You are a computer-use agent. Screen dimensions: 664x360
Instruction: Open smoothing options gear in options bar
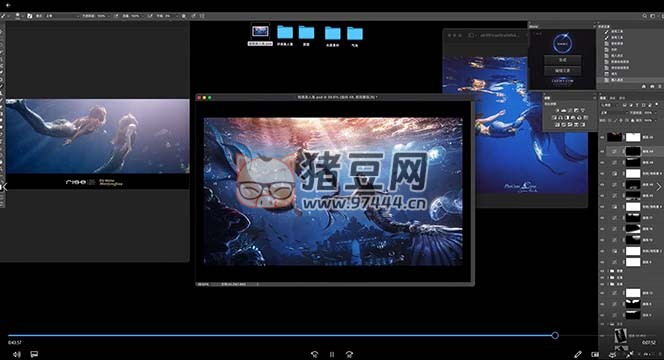[x=183, y=16]
